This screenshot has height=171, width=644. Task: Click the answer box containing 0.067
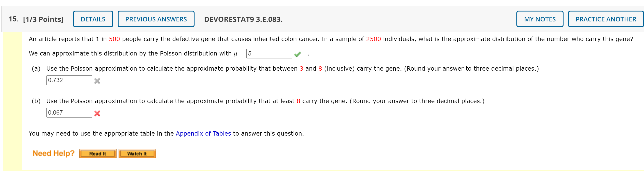click(x=69, y=113)
